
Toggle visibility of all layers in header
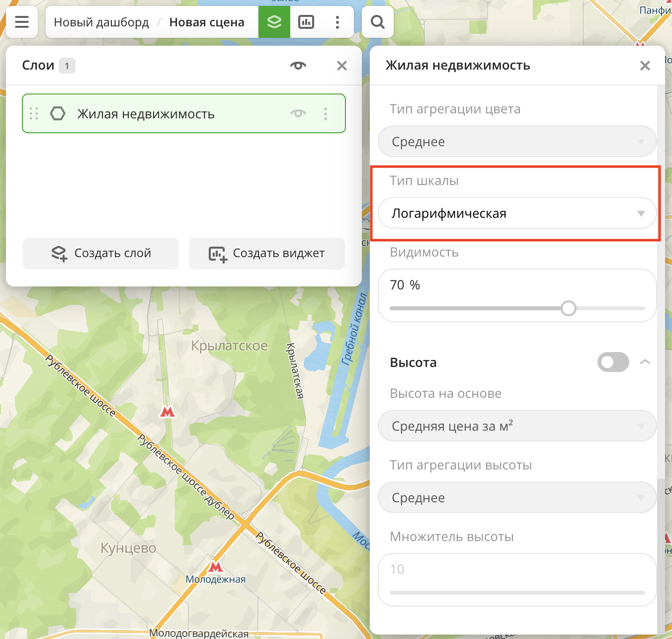tap(298, 66)
